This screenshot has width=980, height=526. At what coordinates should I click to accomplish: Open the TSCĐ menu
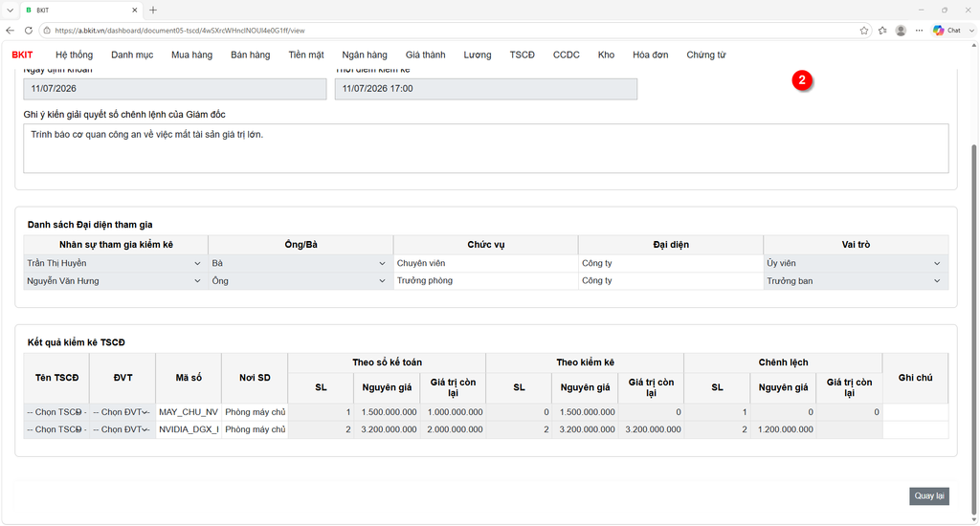tap(522, 55)
